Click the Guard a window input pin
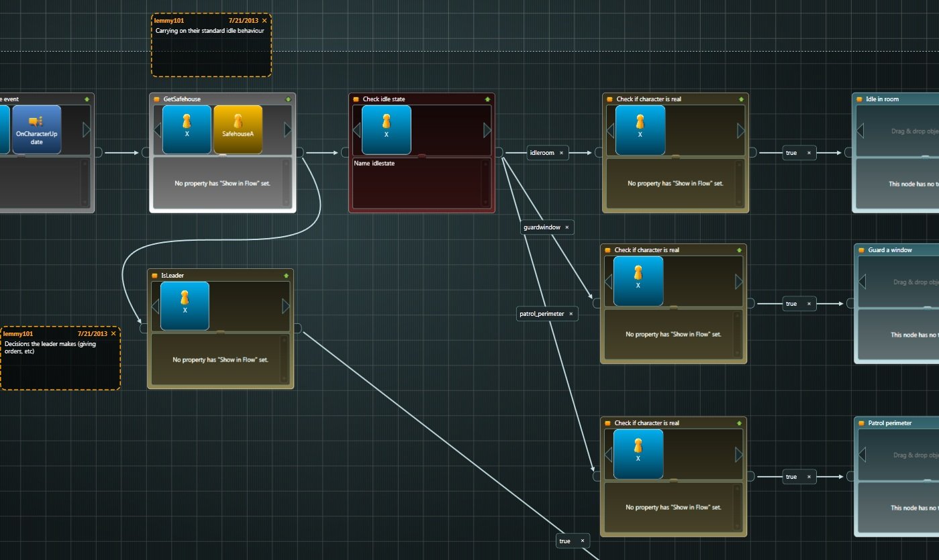The width and height of the screenshot is (939, 560). coord(851,303)
